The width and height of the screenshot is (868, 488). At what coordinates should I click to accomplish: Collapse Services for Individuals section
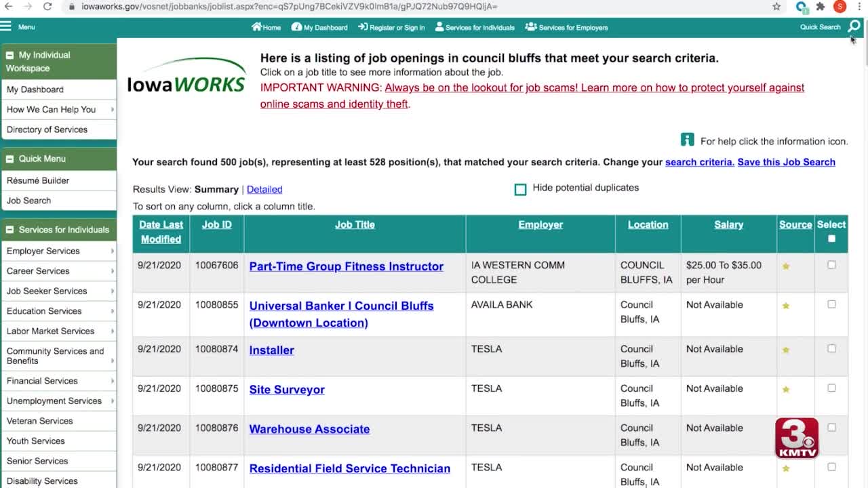(10, 230)
